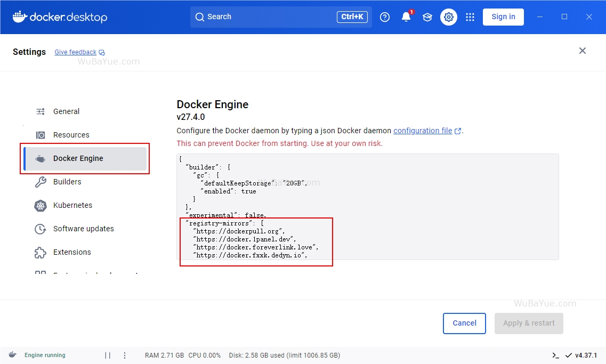606x364 pixels.
Task: Click the feedback speech bubble icon
Action: (x=102, y=53)
